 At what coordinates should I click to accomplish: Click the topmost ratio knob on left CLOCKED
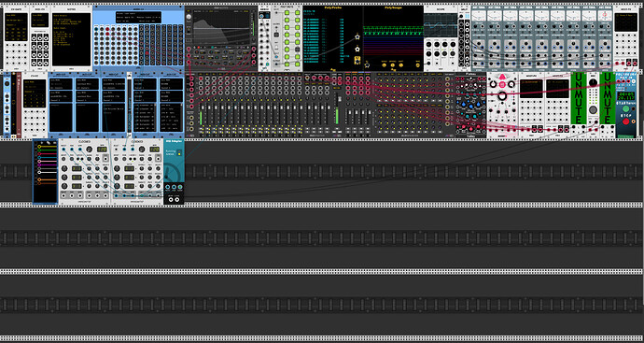coord(64,168)
